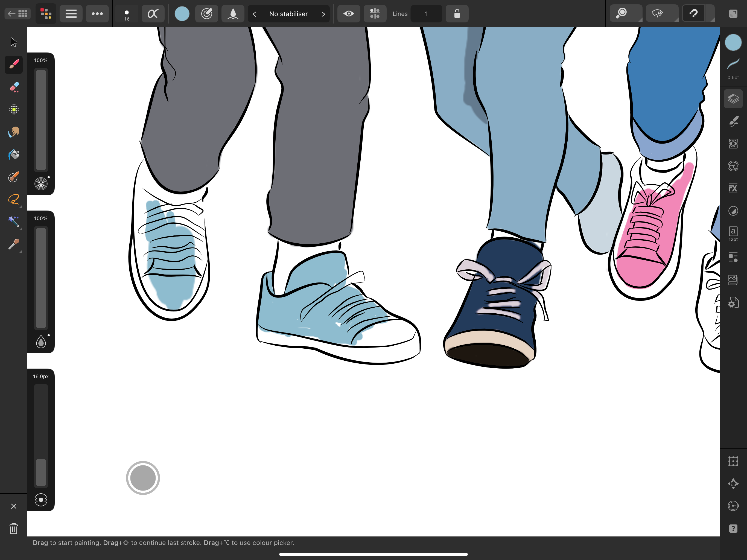The height and width of the screenshot is (560, 747).
Task: Select the Flood Fill bucket tool
Action: [13, 154]
